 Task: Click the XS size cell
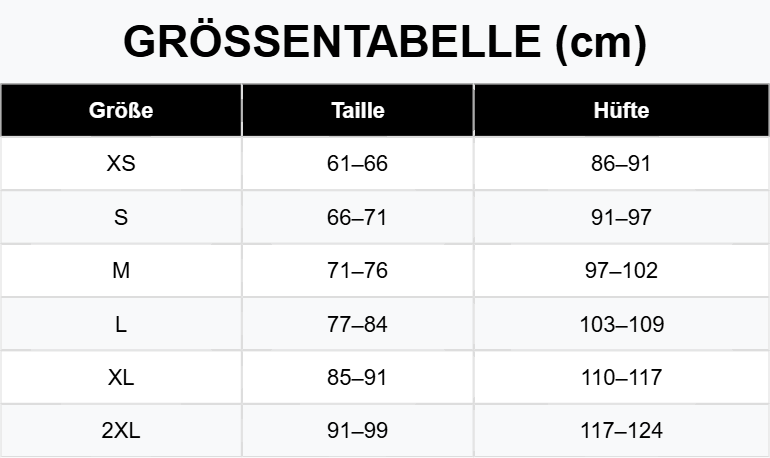[x=121, y=163]
